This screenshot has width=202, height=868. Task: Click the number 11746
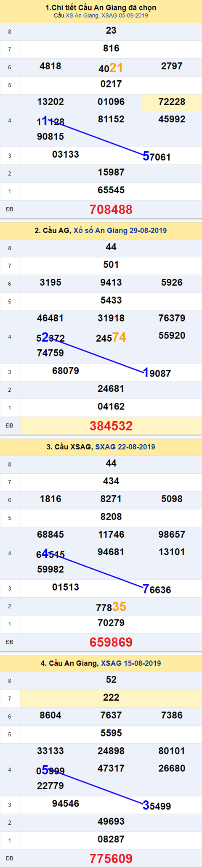pyautogui.click(x=111, y=535)
